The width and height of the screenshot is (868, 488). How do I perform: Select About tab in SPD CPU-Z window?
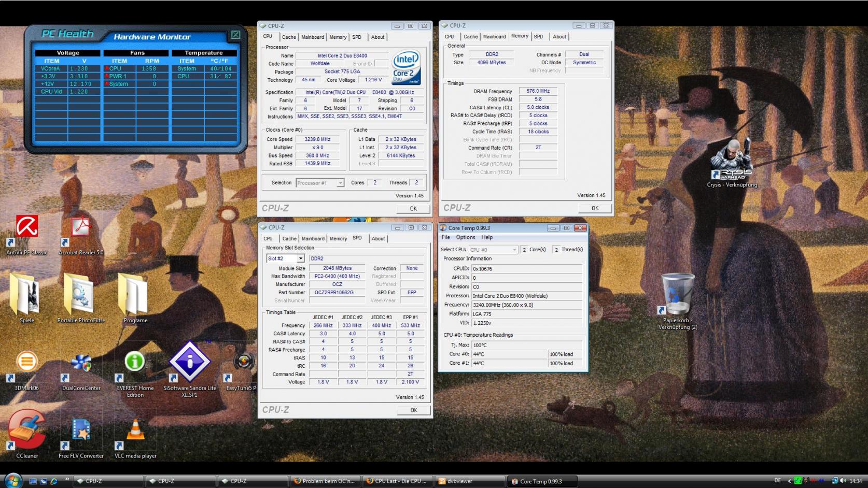tap(379, 239)
